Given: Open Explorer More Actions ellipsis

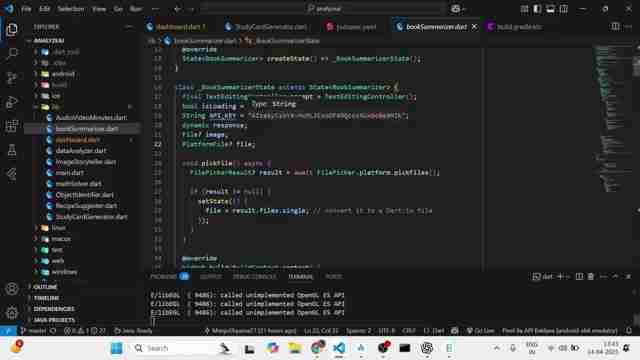Looking at the screenshot, I should (129, 27).
